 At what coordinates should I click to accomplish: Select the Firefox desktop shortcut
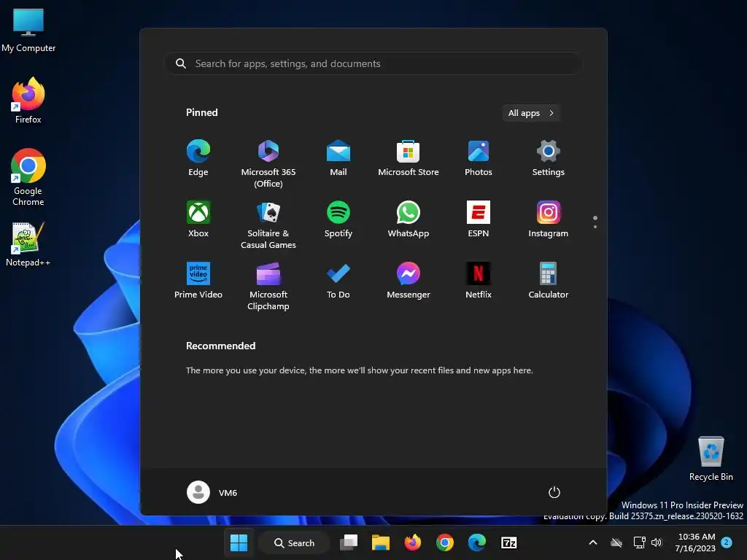point(28,101)
